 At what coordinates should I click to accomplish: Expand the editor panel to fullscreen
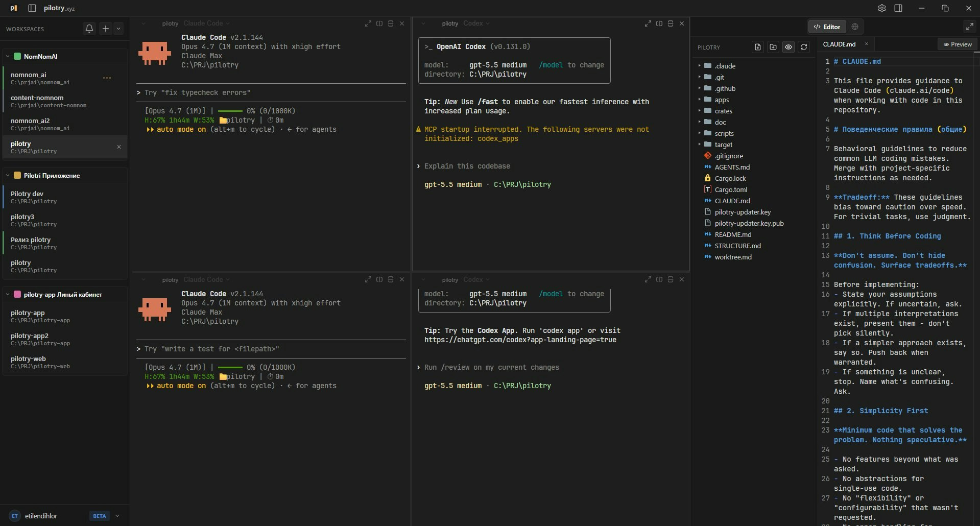tap(969, 27)
